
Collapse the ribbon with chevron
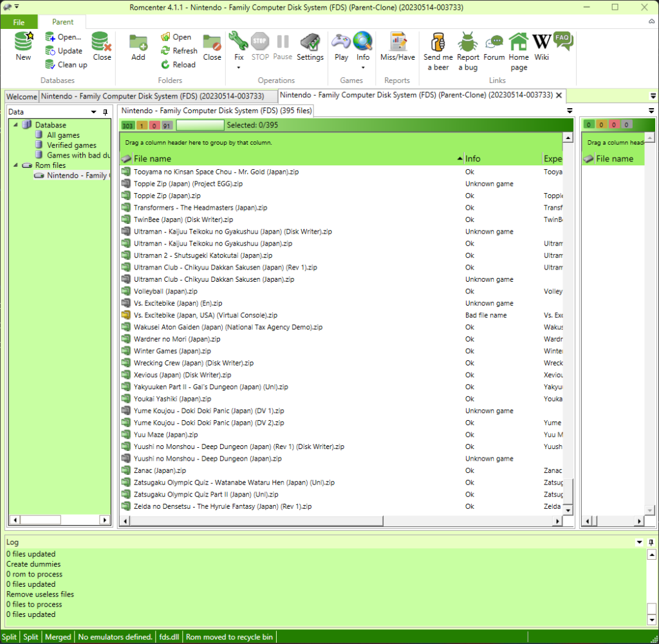(651, 21)
